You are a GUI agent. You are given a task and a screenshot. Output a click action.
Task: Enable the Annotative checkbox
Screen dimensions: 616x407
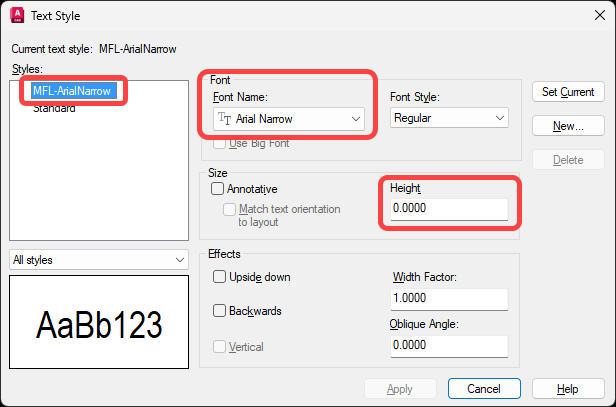[x=217, y=188]
